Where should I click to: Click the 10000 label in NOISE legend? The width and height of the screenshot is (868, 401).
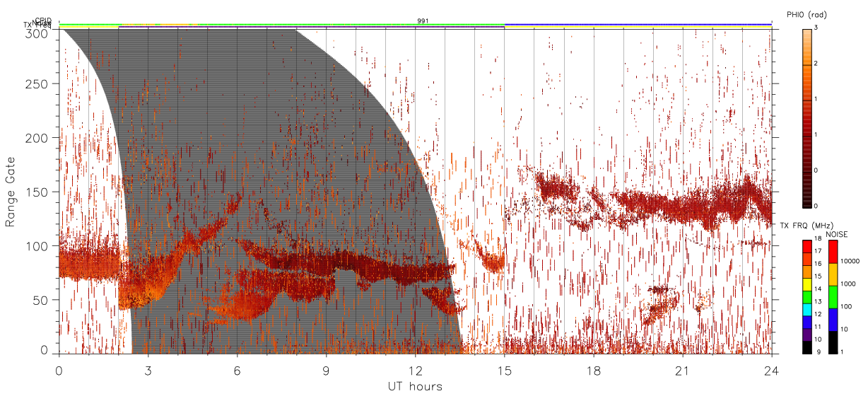coord(850,261)
